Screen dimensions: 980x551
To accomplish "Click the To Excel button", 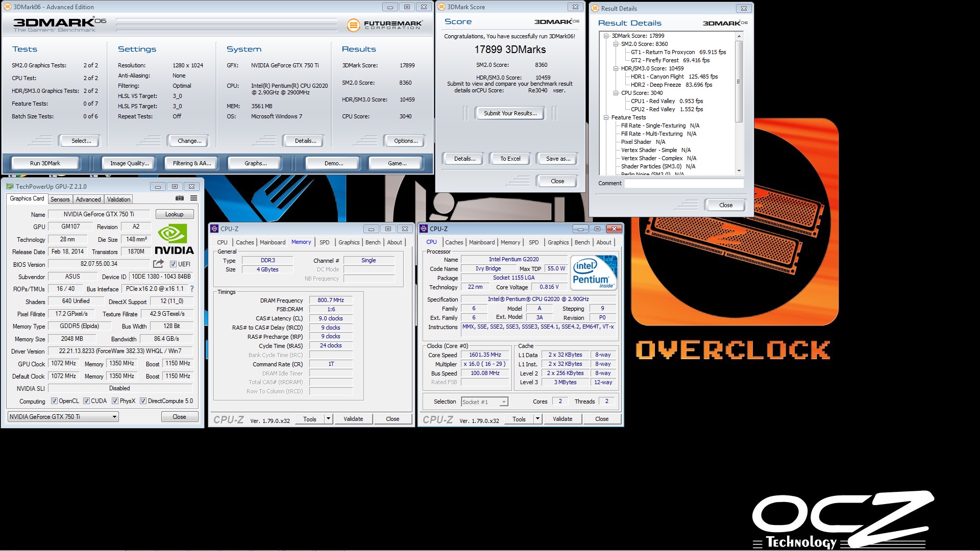I will tap(510, 159).
